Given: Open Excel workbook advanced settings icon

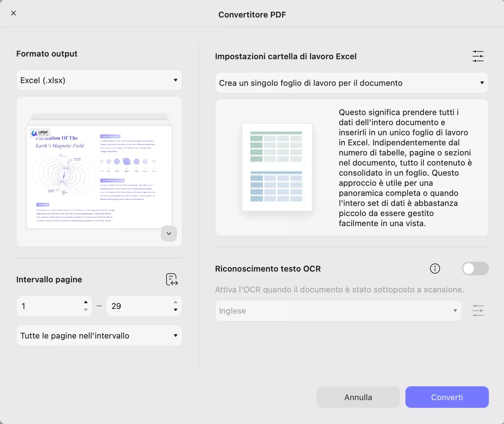Looking at the screenshot, I should coord(478,56).
